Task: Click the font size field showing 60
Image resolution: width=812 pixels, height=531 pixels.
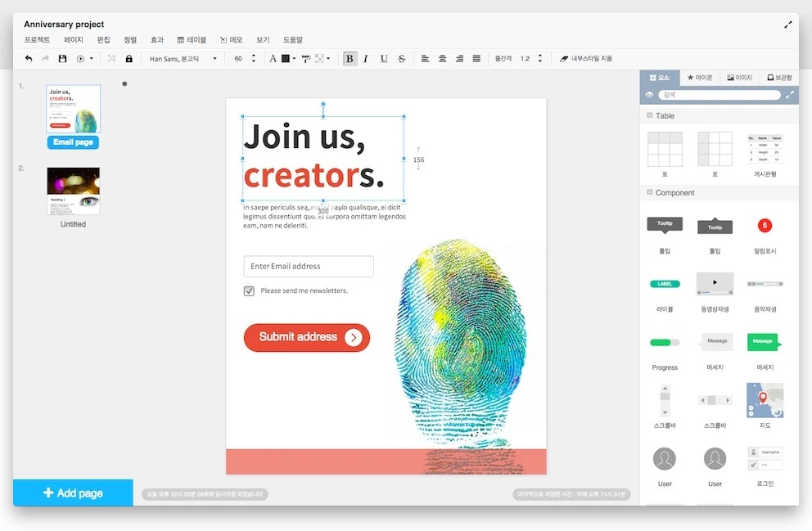Action: 238,58
